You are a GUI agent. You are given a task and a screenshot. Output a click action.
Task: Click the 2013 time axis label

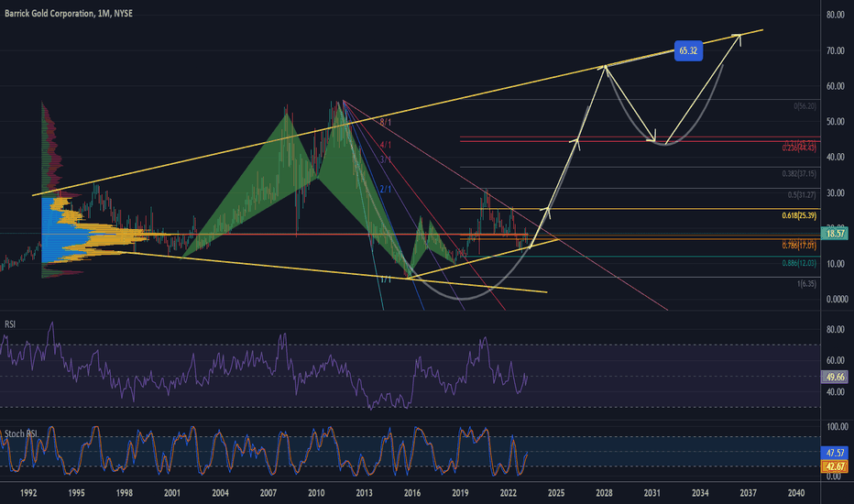(x=365, y=493)
